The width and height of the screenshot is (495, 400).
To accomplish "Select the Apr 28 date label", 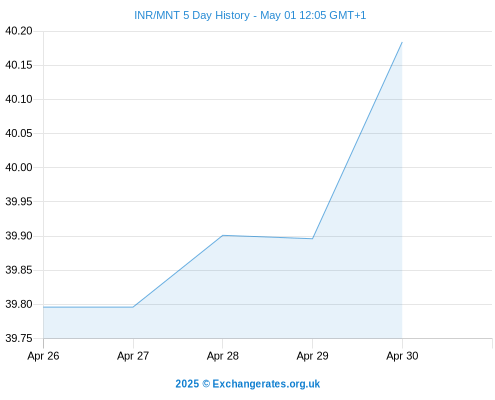I will pos(223,356).
